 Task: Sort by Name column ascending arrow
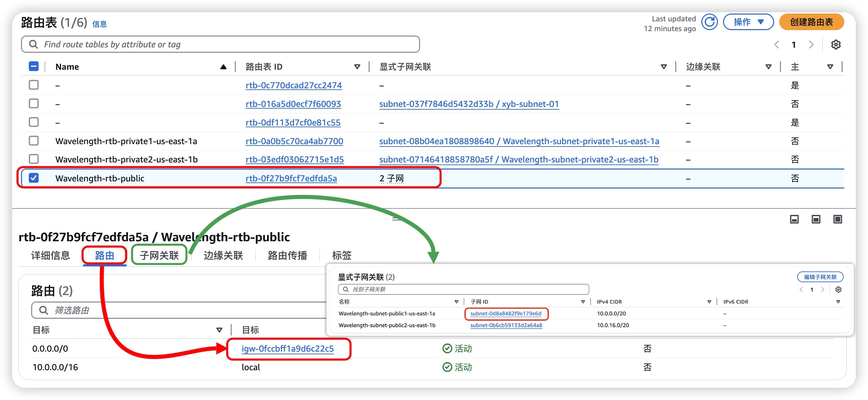[223, 67]
